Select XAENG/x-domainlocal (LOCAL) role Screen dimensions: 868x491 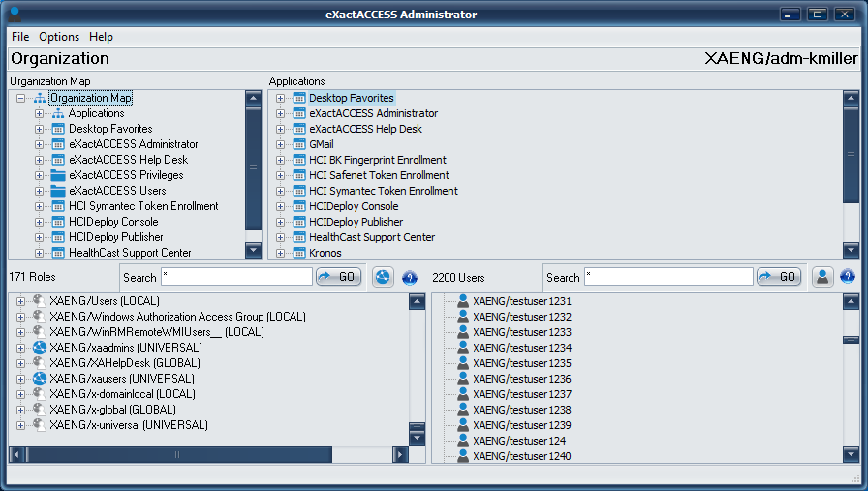pyautogui.click(x=122, y=394)
